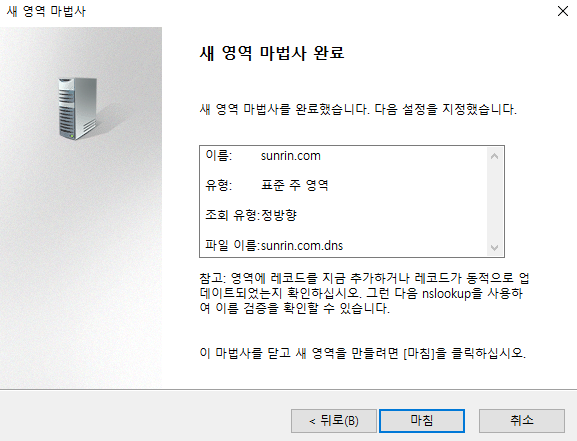Close the 새 영역 마법사 dialog window
Image resolution: width=577 pixels, height=441 pixels.
[x=563, y=11]
